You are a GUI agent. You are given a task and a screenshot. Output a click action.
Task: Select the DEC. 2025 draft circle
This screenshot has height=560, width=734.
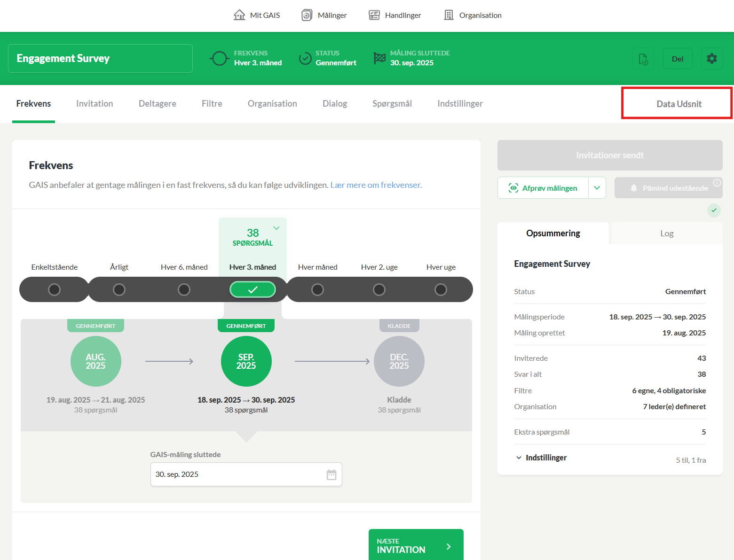coord(399,361)
